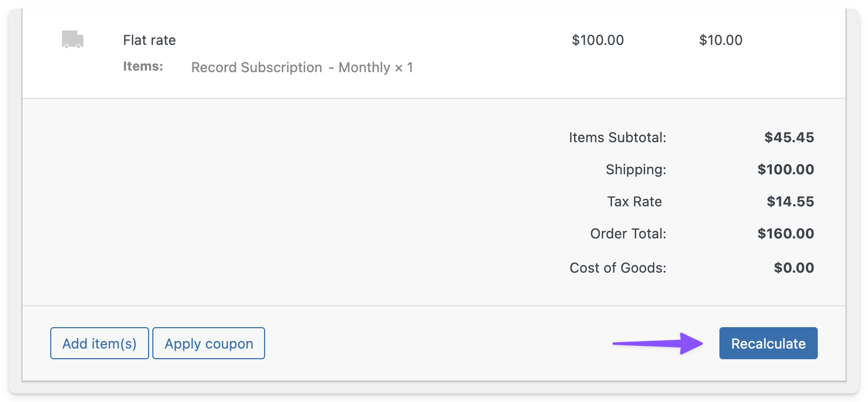Click the shipping truck icon

pos(73,40)
